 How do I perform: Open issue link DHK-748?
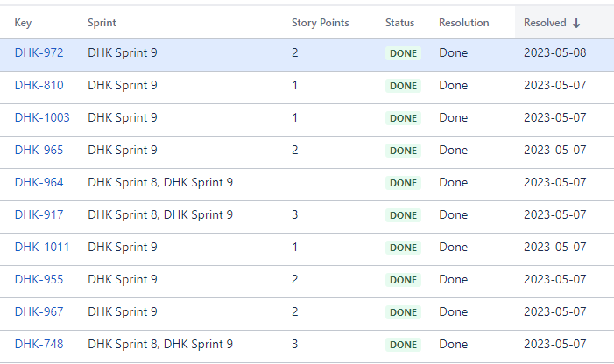point(39,345)
